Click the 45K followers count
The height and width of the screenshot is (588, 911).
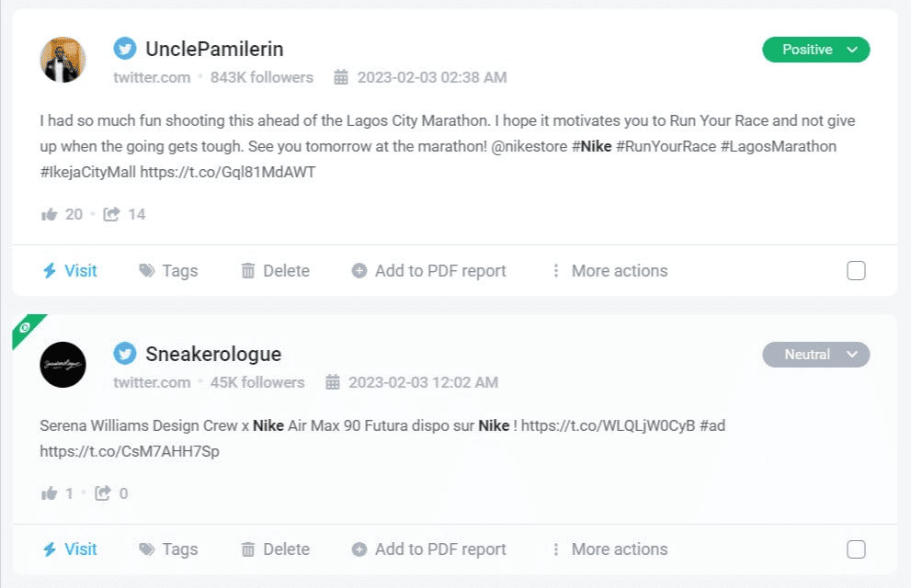pos(257,382)
